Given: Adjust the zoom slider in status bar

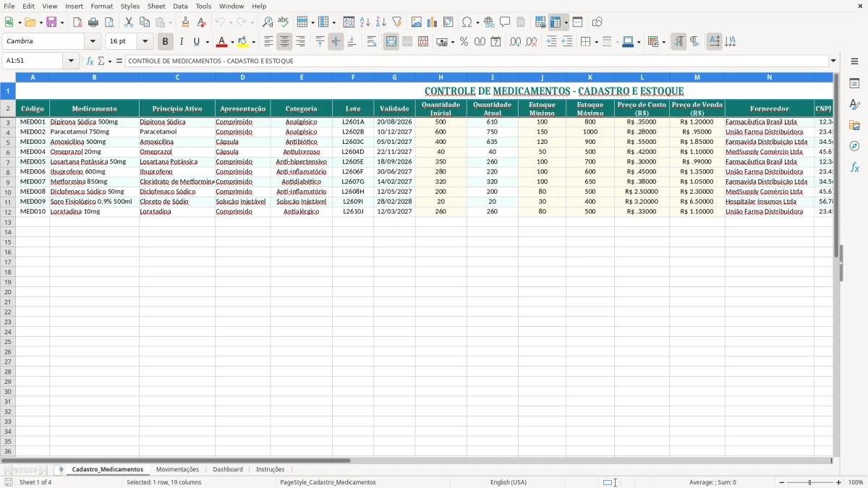Looking at the screenshot, I should click(810, 482).
